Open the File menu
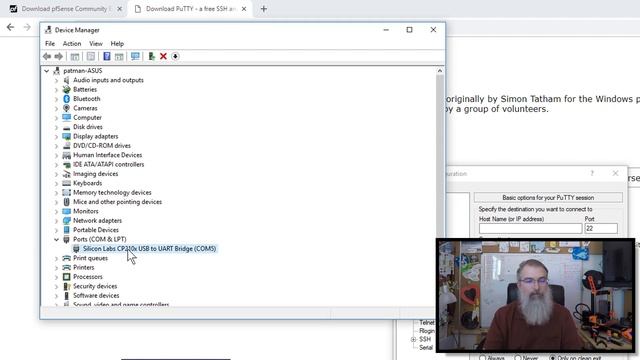 (50, 44)
